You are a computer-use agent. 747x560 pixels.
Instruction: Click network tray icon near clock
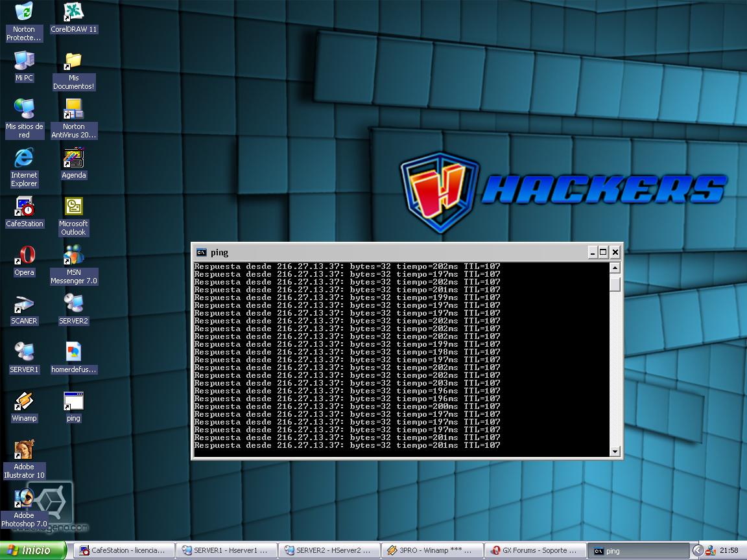[x=711, y=551]
